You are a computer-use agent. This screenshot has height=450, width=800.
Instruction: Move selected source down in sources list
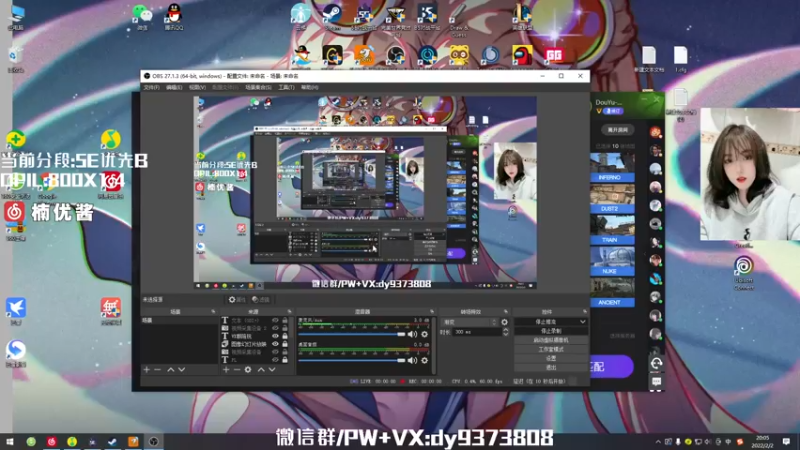point(272,369)
